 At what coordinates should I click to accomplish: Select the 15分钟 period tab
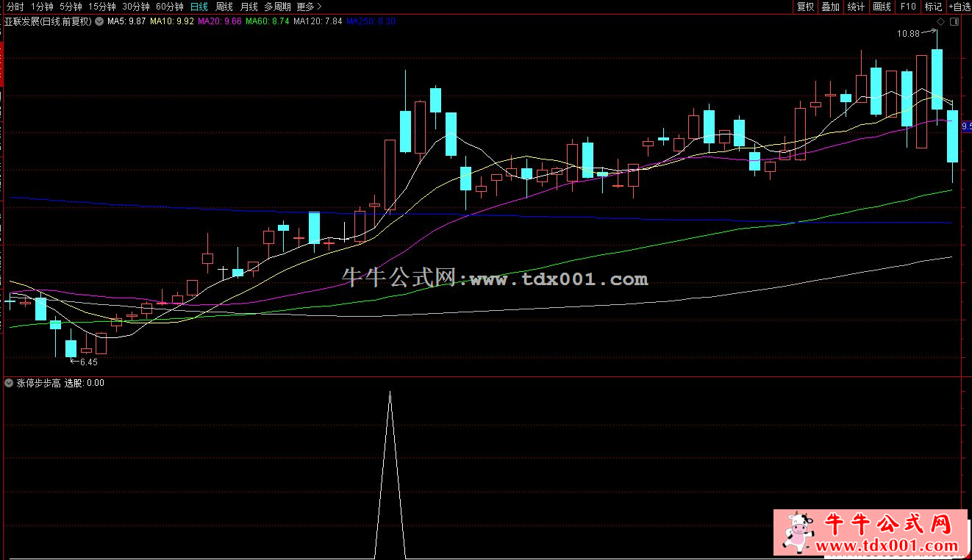[102, 7]
